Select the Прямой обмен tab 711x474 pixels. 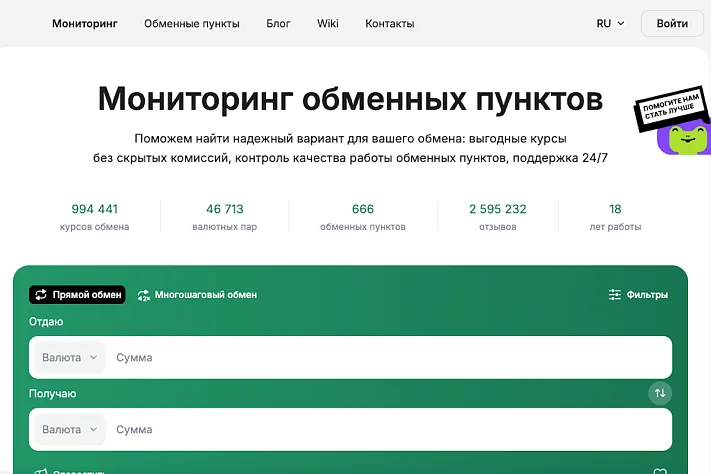(78, 295)
